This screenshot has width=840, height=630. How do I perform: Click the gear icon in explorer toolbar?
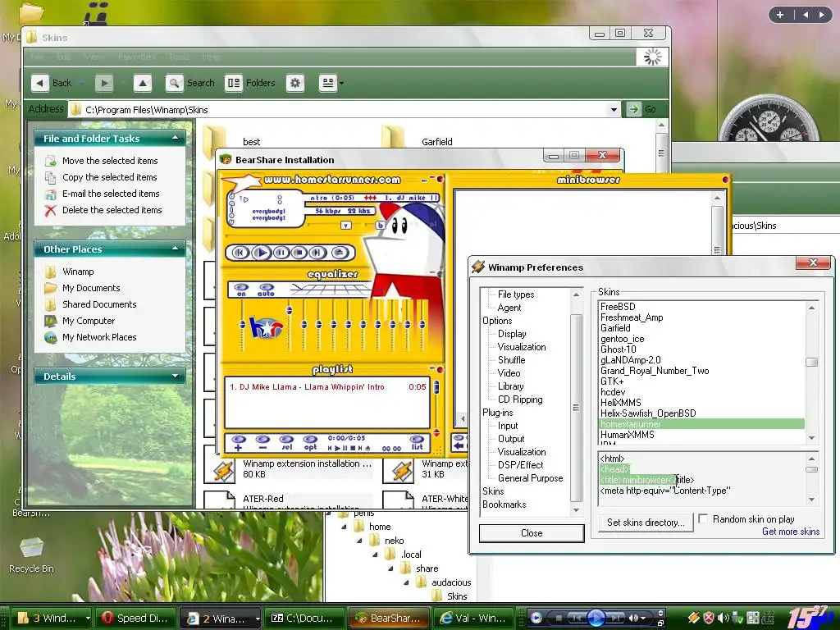(295, 83)
